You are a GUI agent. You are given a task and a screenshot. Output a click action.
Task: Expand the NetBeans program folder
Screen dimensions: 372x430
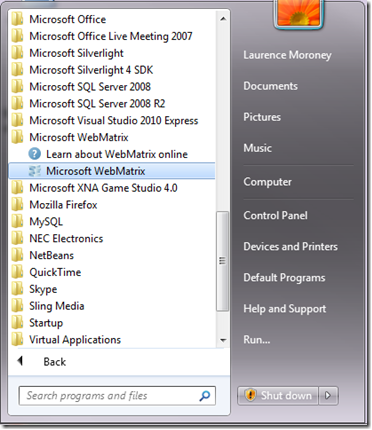click(112, 255)
